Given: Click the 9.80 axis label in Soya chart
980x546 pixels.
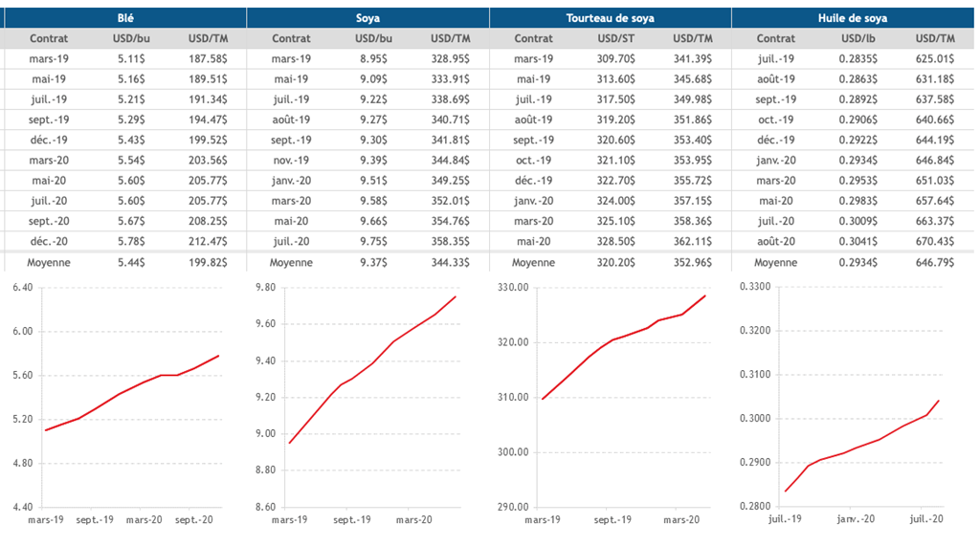Looking at the screenshot, I should (262, 288).
